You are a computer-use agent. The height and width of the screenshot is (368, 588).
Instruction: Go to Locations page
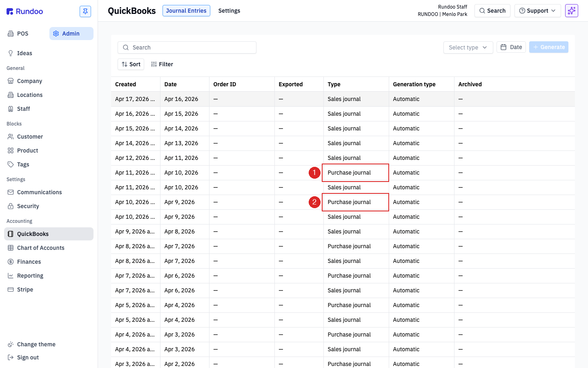49,95
